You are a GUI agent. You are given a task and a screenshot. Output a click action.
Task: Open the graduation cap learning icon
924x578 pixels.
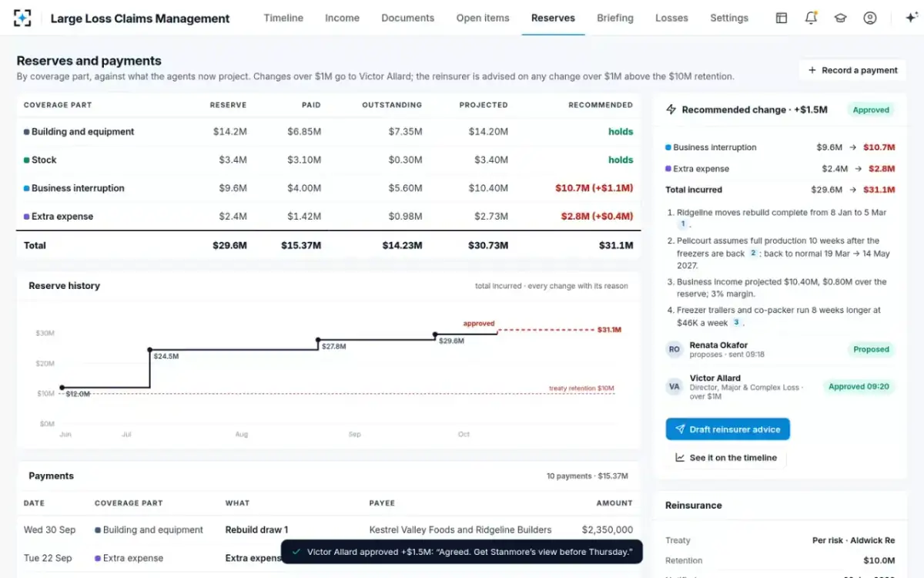click(840, 18)
